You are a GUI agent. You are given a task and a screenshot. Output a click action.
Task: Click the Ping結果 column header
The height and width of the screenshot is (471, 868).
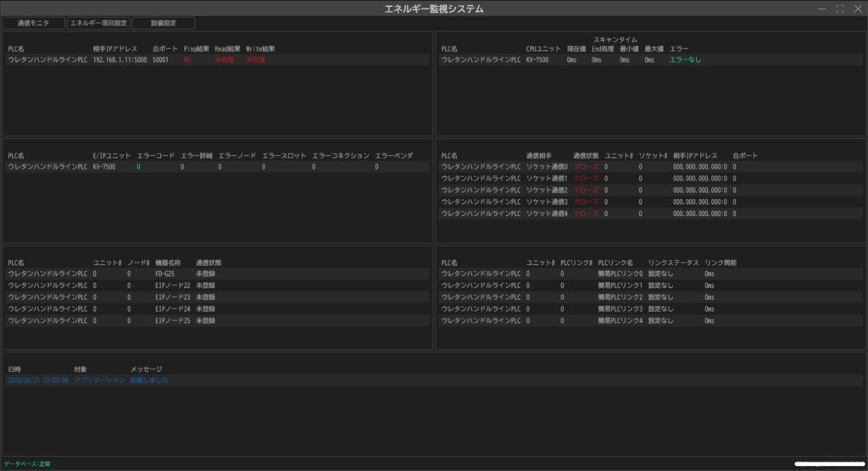[x=196, y=48]
